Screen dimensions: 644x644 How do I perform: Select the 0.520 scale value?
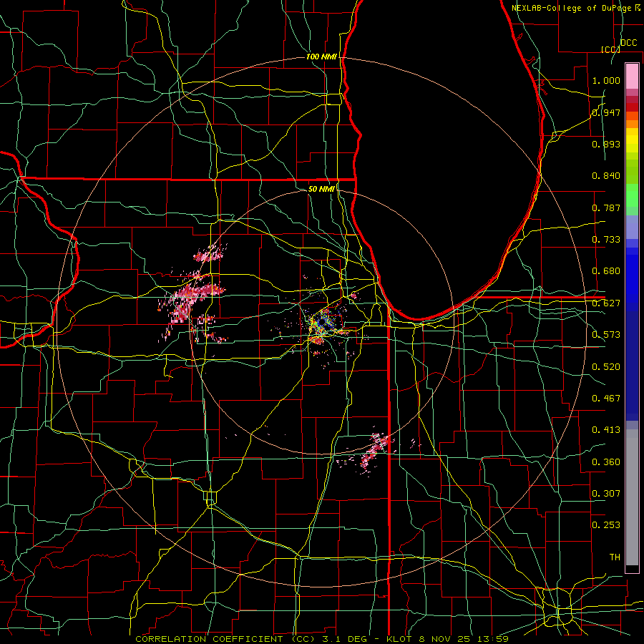point(606,367)
